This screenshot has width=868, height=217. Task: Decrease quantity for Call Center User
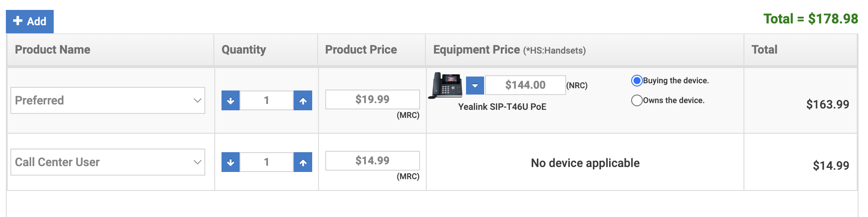point(231,162)
